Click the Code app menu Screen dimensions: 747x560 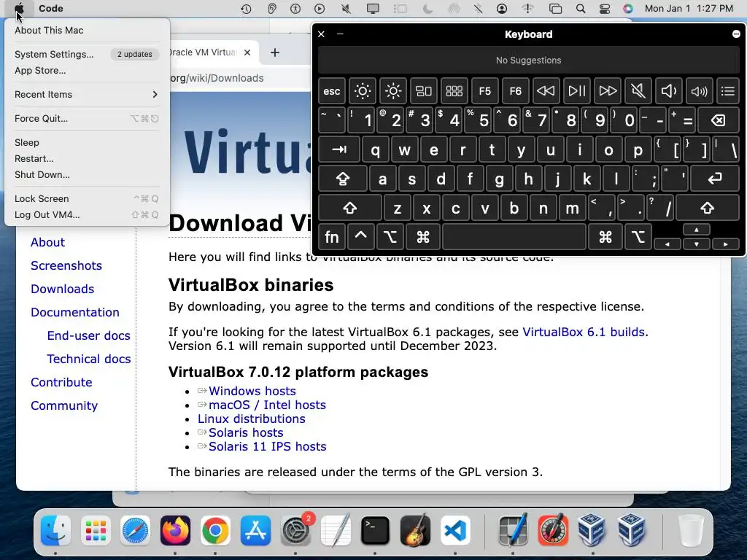51,8
